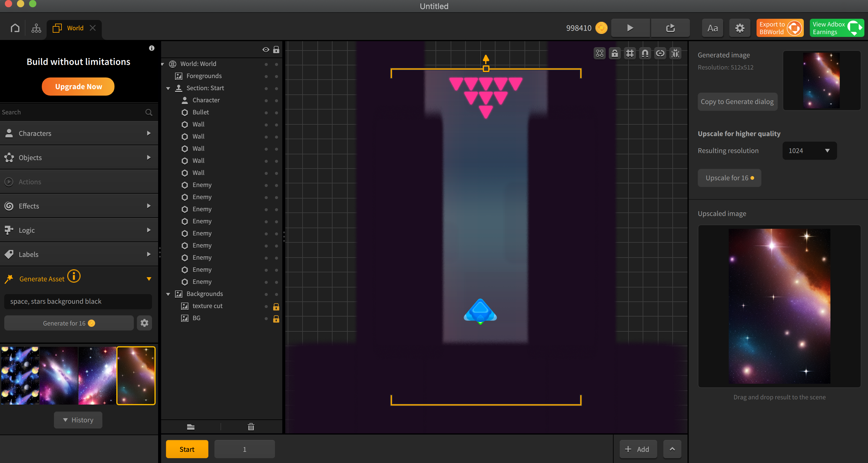The height and width of the screenshot is (463, 868).
Task: Open the Characters category
Action: coord(78,133)
